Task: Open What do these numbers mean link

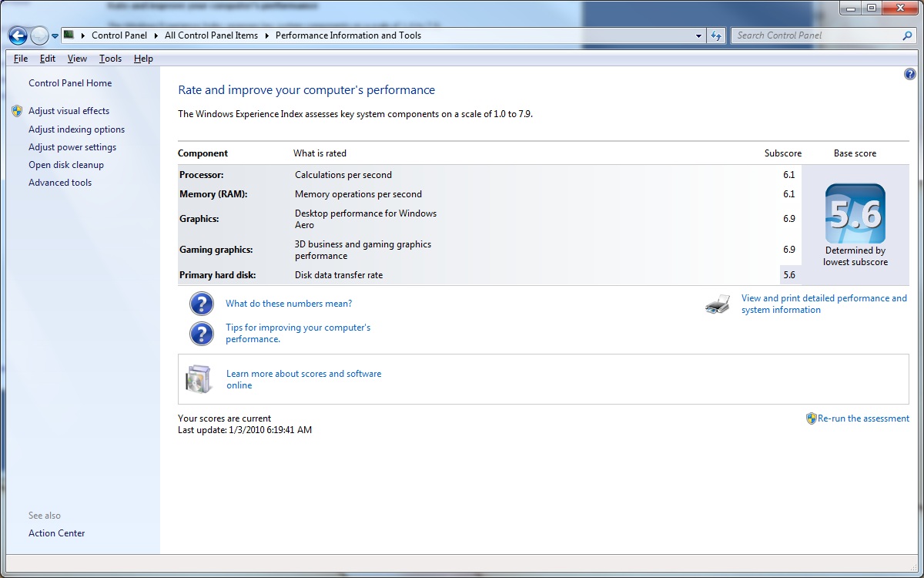Action: coord(289,304)
